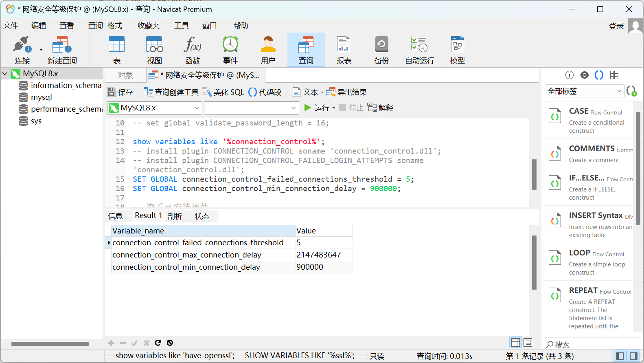Viewport: 644px width, 363px height.
Task: Switch results to grid view
Action: [x=515, y=342]
